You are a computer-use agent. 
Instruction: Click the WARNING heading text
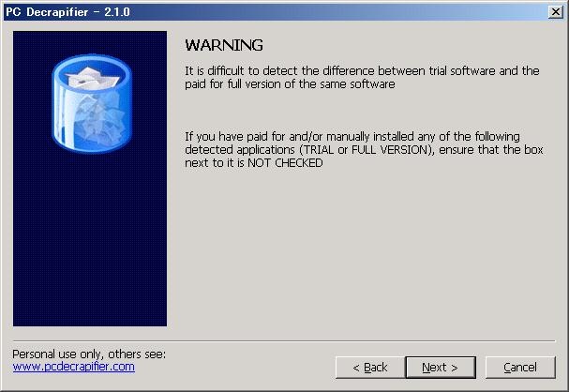pos(224,45)
